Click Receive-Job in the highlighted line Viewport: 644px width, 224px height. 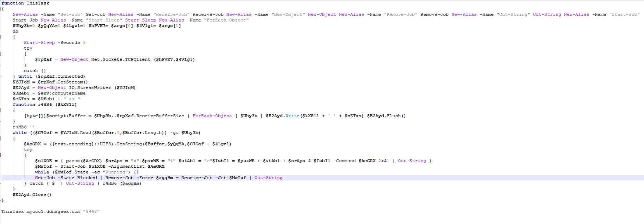197,178
